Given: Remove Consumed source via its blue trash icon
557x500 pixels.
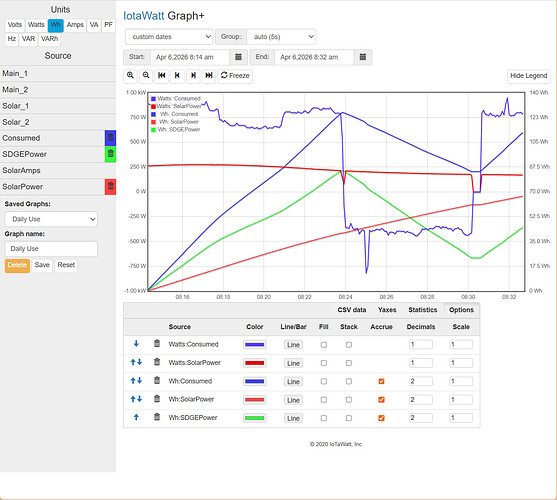Looking at the screenshot, I should pos(110,138).
